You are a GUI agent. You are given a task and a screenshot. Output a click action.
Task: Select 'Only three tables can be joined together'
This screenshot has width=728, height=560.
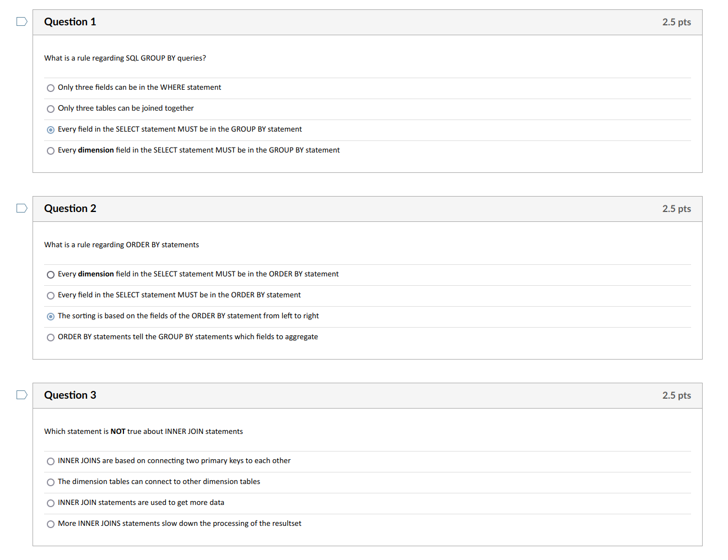coord(50,108)
